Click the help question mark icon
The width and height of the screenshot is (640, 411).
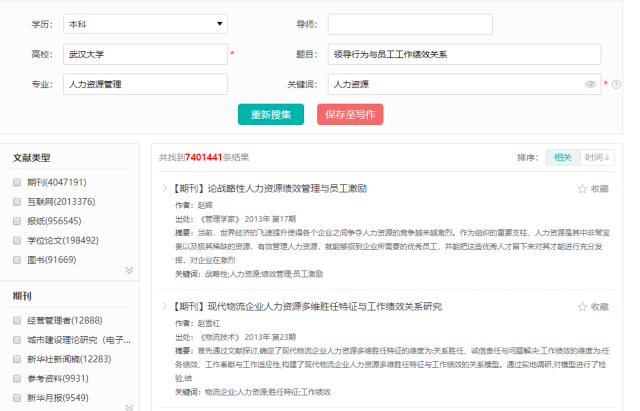click(x=616, y=84)
